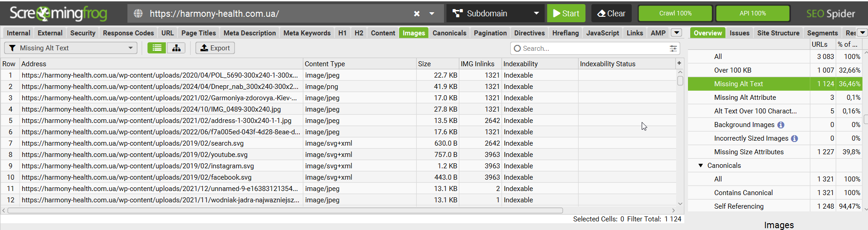The width and height of the screenshot is (868, 230).
Task: Sort by the Address column header
Action: [161, 64]
